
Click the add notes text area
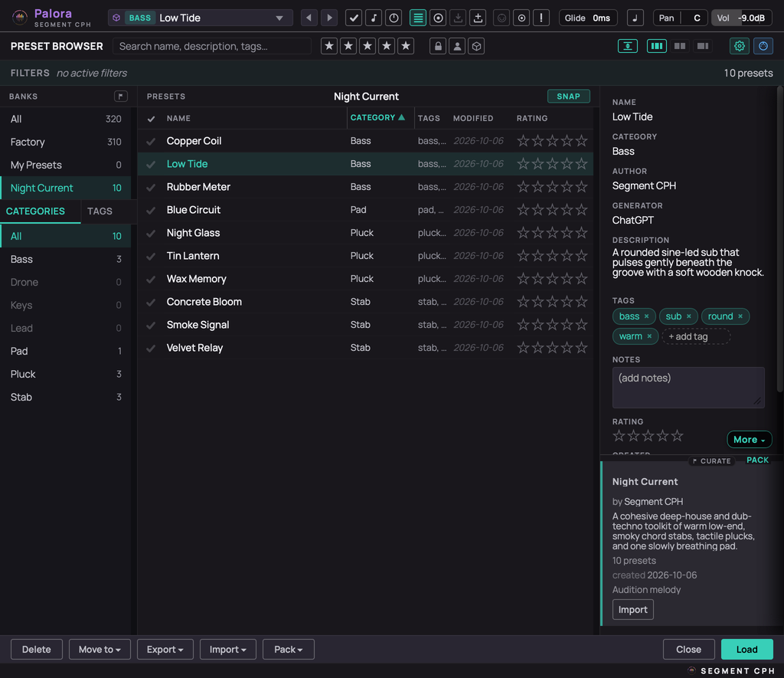click(x=688, y=388)
